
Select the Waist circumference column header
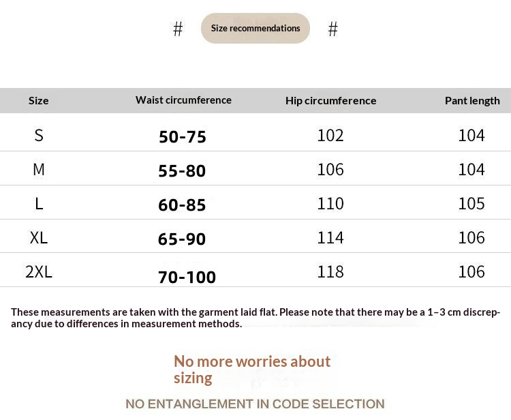pyautogui.click(x=183, y=100)
